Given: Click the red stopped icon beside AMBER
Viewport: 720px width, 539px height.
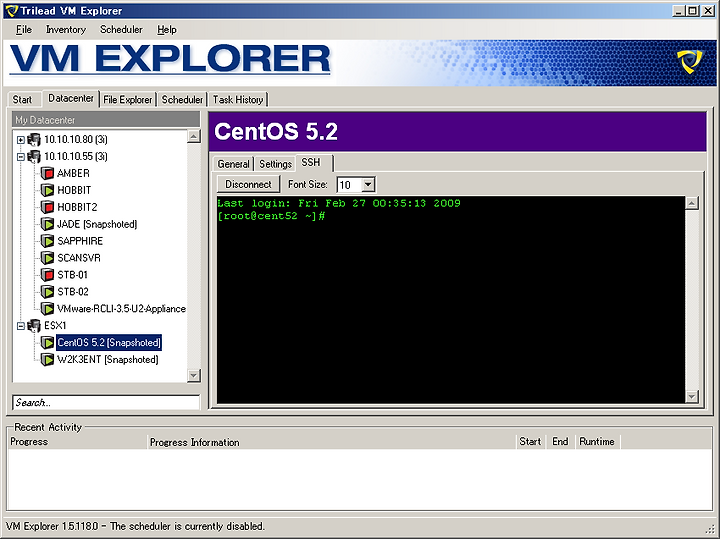Looking at the screenshot, I should coord(47,173).
